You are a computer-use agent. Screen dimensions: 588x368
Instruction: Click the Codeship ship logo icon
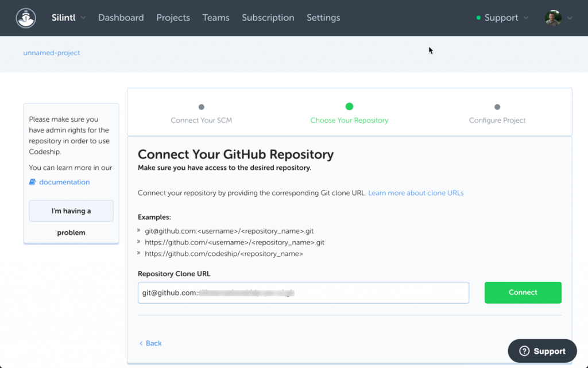pos(26,18)
